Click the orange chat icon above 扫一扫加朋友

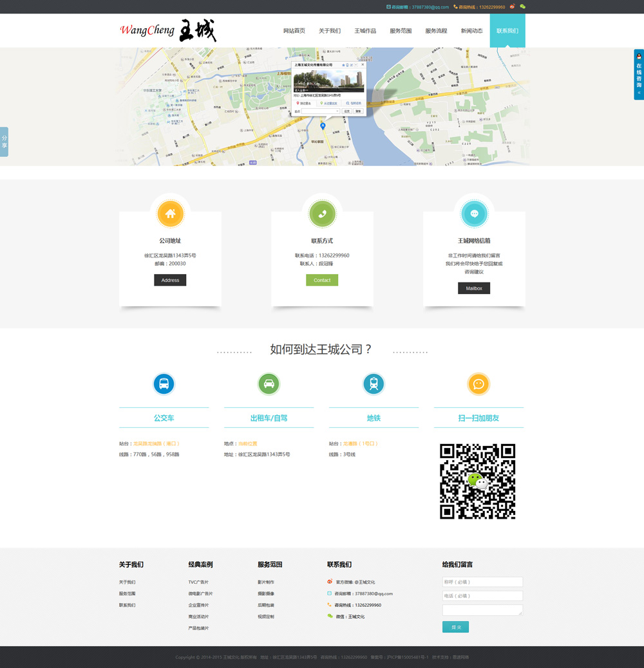tap(478, 384)
